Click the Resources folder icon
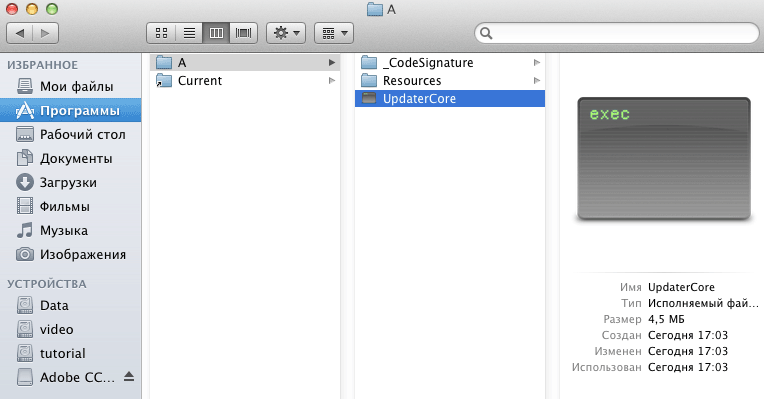 pyautogui.click(x=369, y=80)
